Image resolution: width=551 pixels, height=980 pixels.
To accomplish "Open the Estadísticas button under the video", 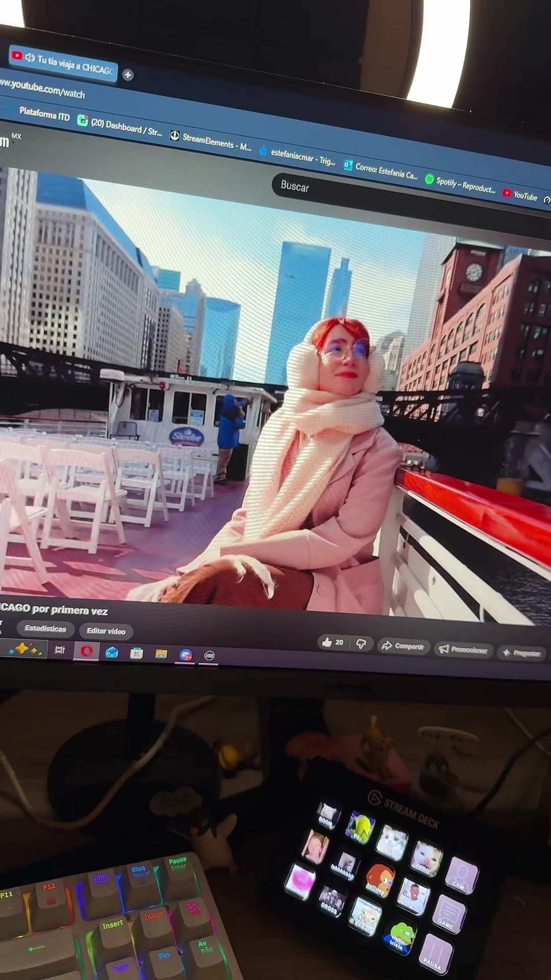I will 45,628.
